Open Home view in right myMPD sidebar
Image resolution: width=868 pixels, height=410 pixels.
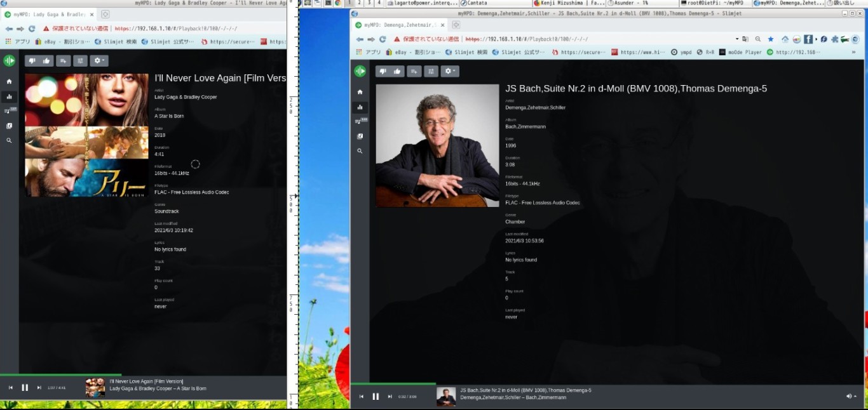click(360, 92)
